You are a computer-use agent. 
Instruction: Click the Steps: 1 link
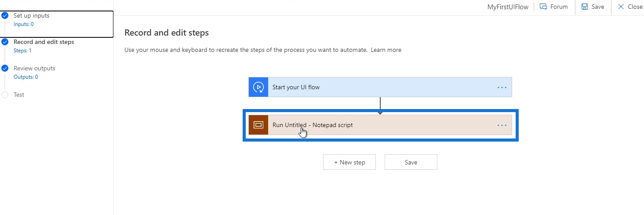(x=22, y=51)
